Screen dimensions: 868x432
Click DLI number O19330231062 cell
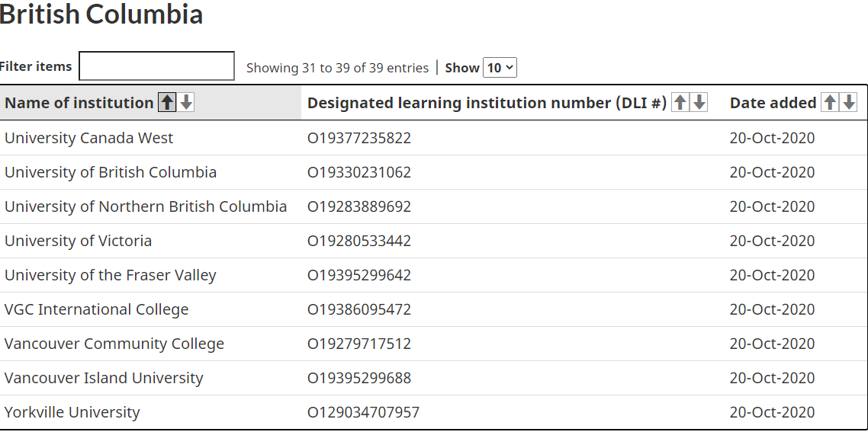359,172
